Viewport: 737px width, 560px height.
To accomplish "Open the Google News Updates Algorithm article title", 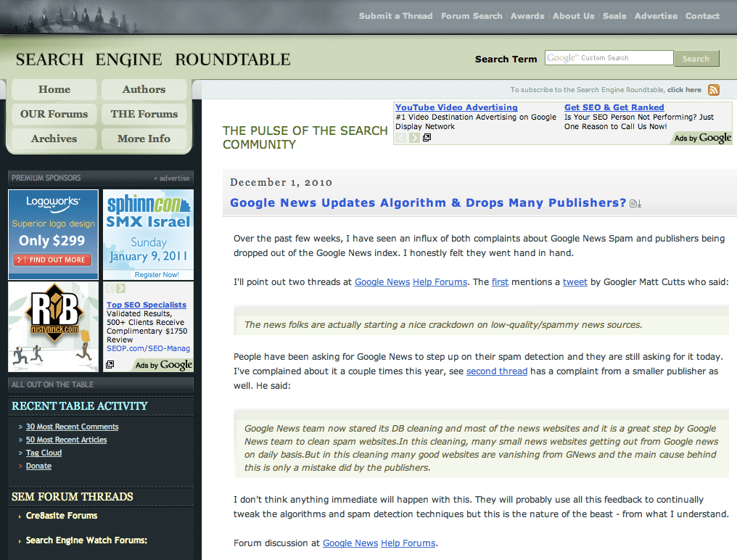I will [x=428, y=202].
